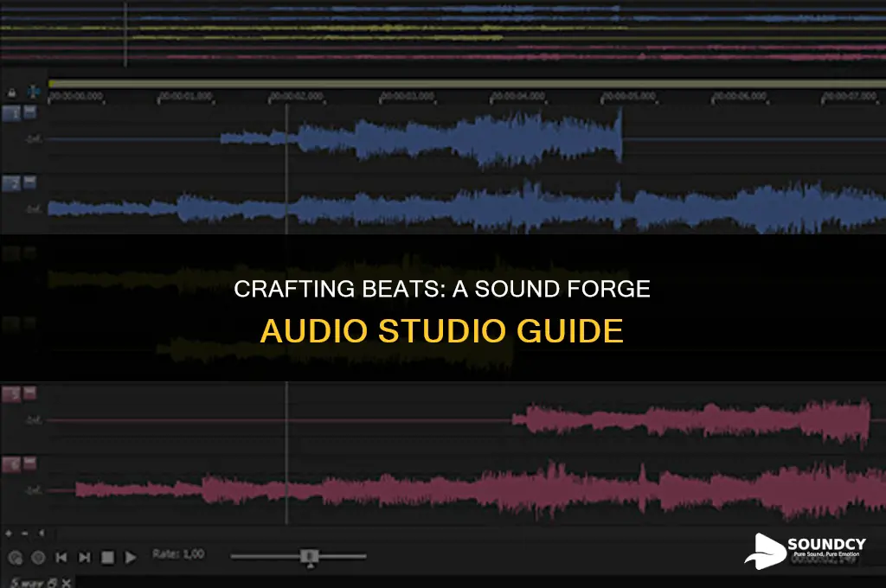Toggle the small button beside channel 2
The width and height of the screenshot is (886, 588).
click(30, 182)
